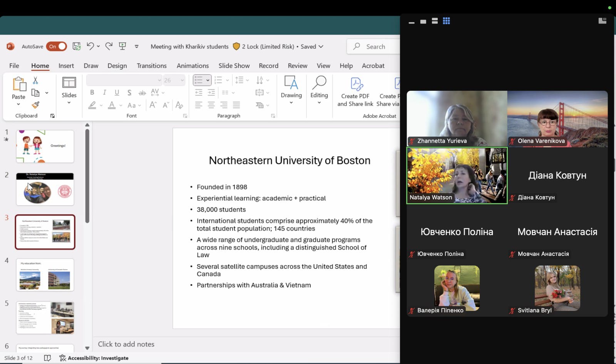Open the Editing dropdown
616x364 pixels.
click(x=319, y=90)
